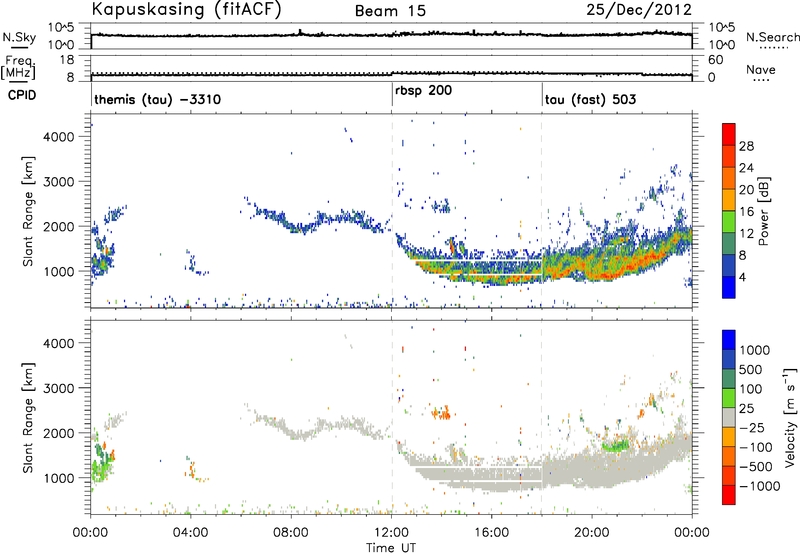
Task: Click the yellow-orange 16–20 dB Power colorbar segment
Action: click(x=729, y=200)
